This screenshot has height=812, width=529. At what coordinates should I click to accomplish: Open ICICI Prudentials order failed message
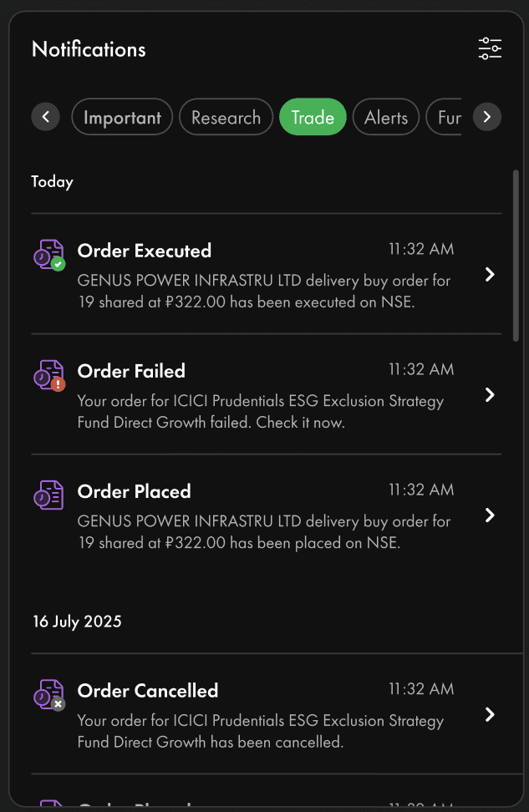(x=261, y=412)
